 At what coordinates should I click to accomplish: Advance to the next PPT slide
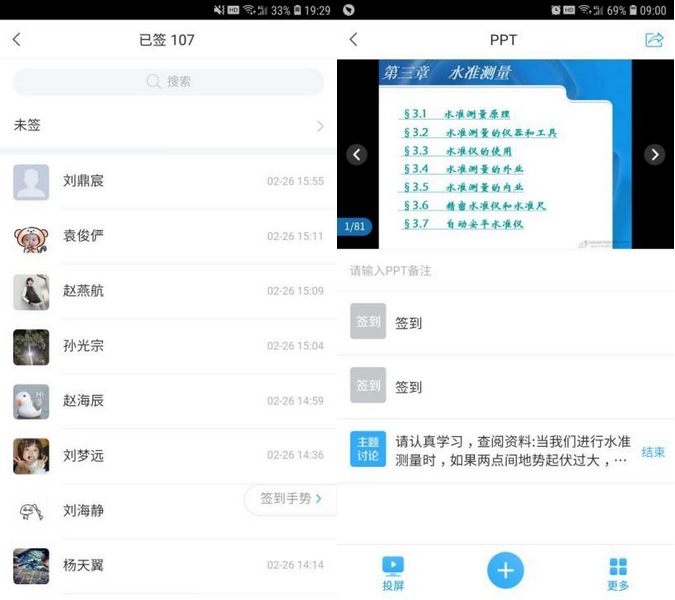[654, 154]
